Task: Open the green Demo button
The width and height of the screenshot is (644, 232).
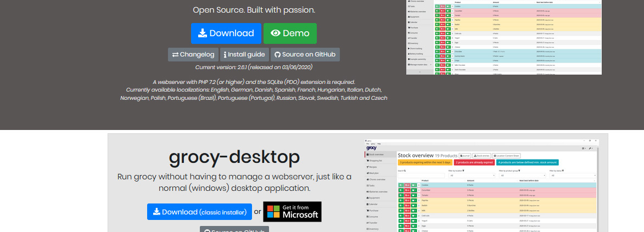Action: (290, 33)
